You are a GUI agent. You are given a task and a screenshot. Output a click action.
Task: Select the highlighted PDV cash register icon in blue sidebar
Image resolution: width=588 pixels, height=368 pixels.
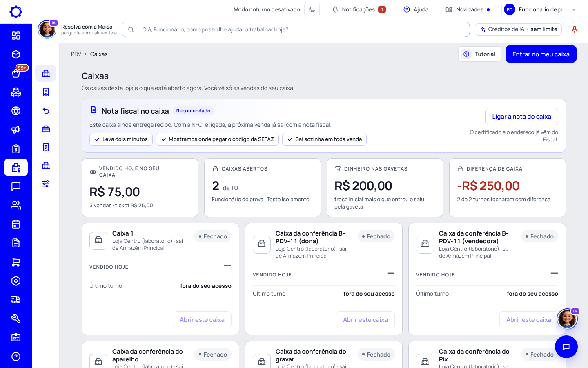point(16,167)
